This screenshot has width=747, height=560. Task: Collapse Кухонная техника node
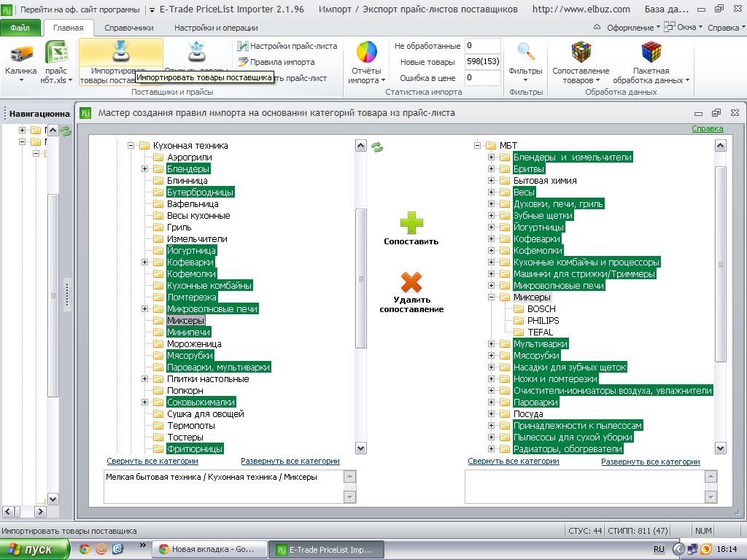click(x=131, y=146)
